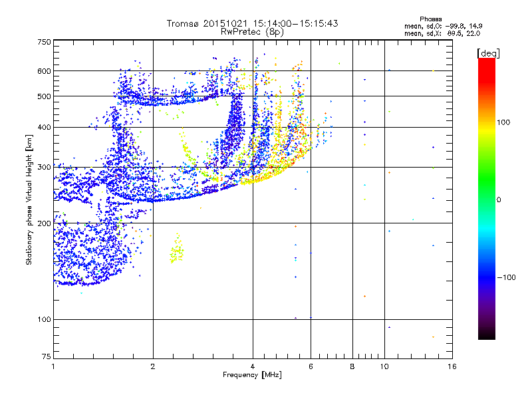Click the 'mean, sd,O: -99.8, 14.9' line

[x=443, y=26]
